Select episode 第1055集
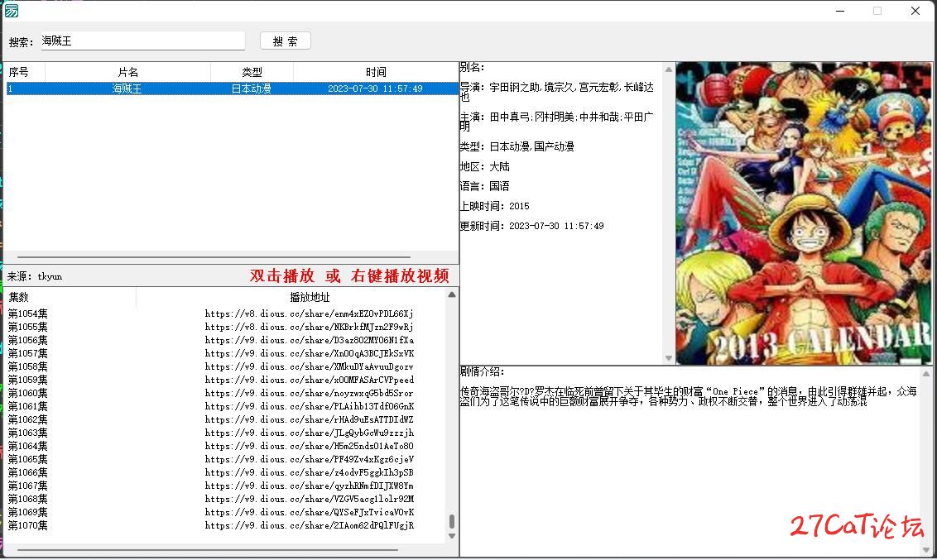The height and width of the screenshot is (560, 937). coord(27,327)
